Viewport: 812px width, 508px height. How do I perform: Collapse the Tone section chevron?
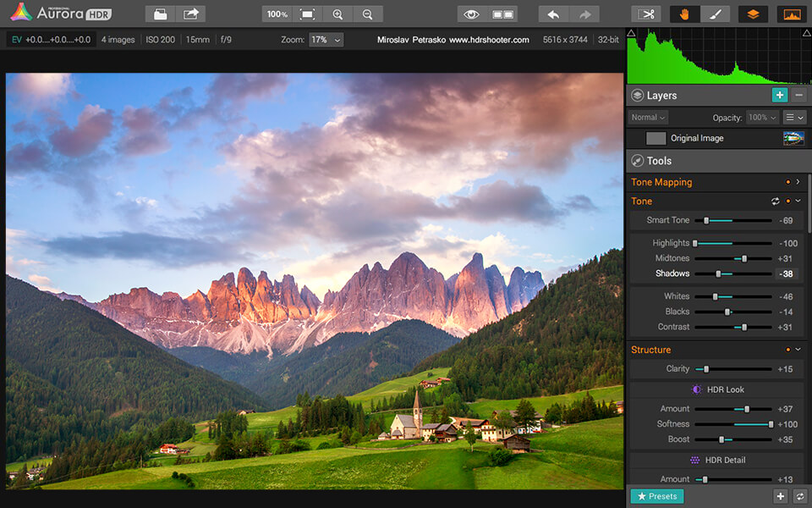click(x=798, y=201)
